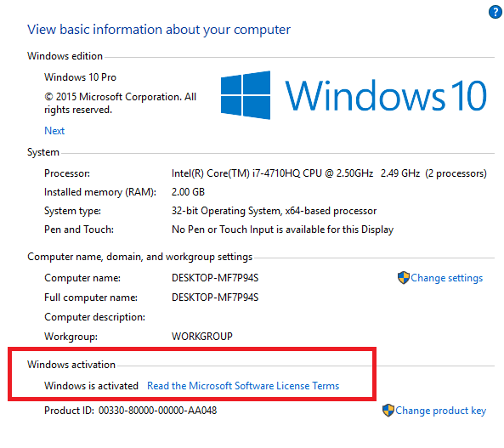Open the Change product key link
This screenshot has height=448, width=504.
(440, 411)
